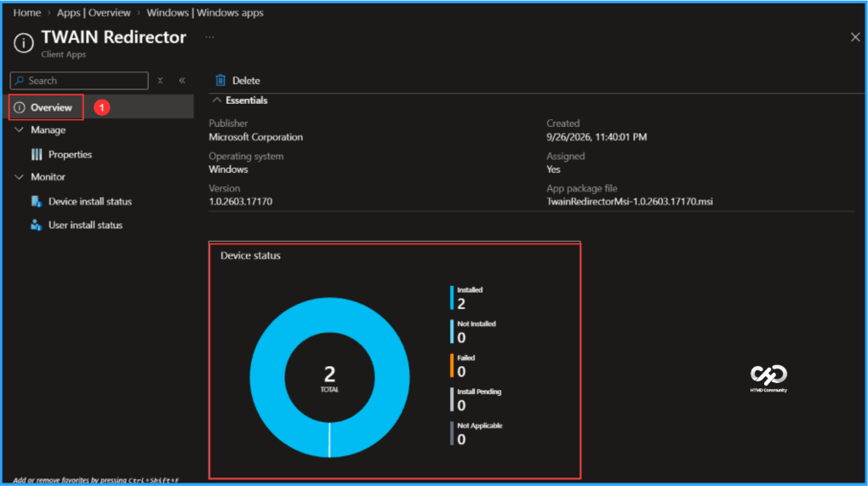This screenshot has width=868, height=486.
Task: Collapse the Monitor section chevron
Action: 19,176
